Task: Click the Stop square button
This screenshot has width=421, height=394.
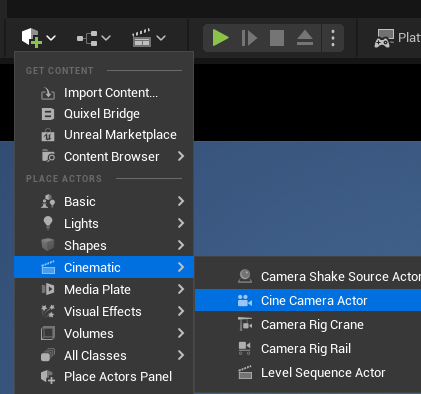Action: tap(277, 38)
